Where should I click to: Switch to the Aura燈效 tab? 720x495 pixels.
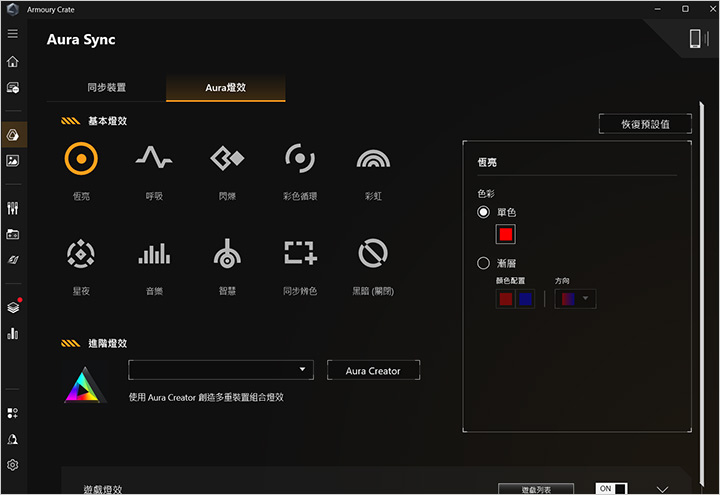(x=225, y=87)
